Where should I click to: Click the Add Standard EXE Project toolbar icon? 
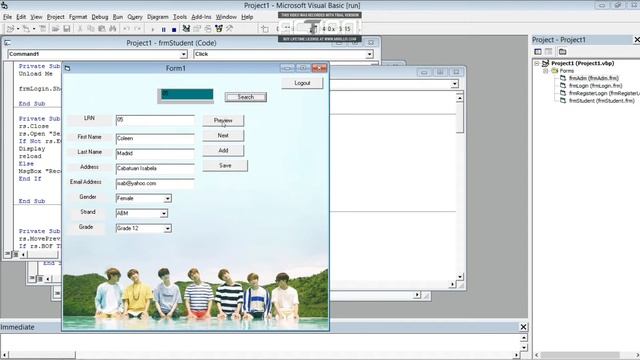(x=10, y=29)
